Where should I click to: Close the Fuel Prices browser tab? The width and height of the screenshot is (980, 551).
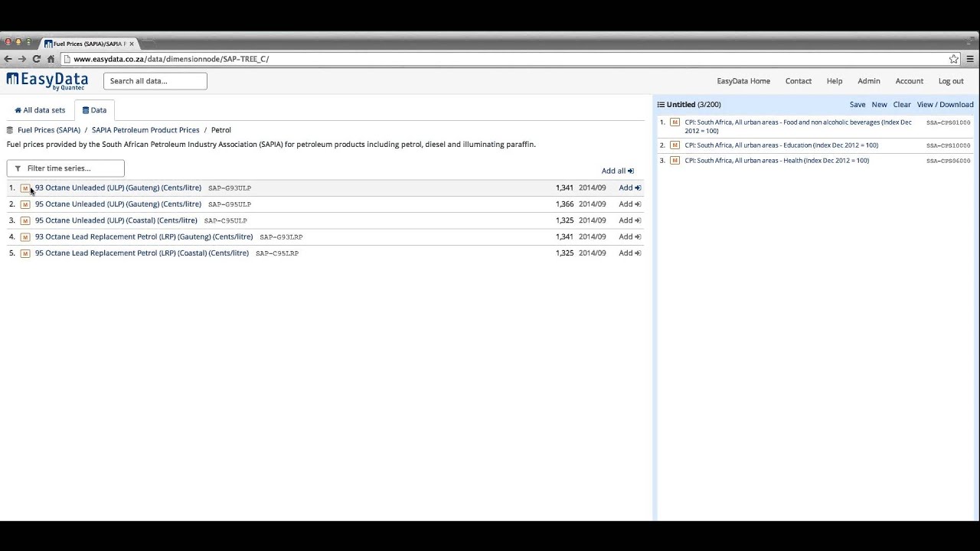point(132,44)
